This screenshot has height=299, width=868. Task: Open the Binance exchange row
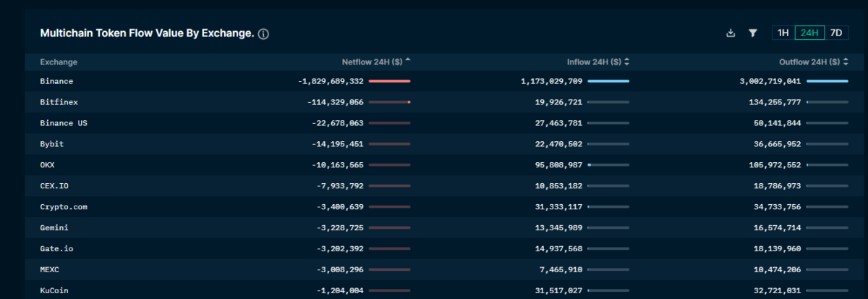click(x=56, y=82)
